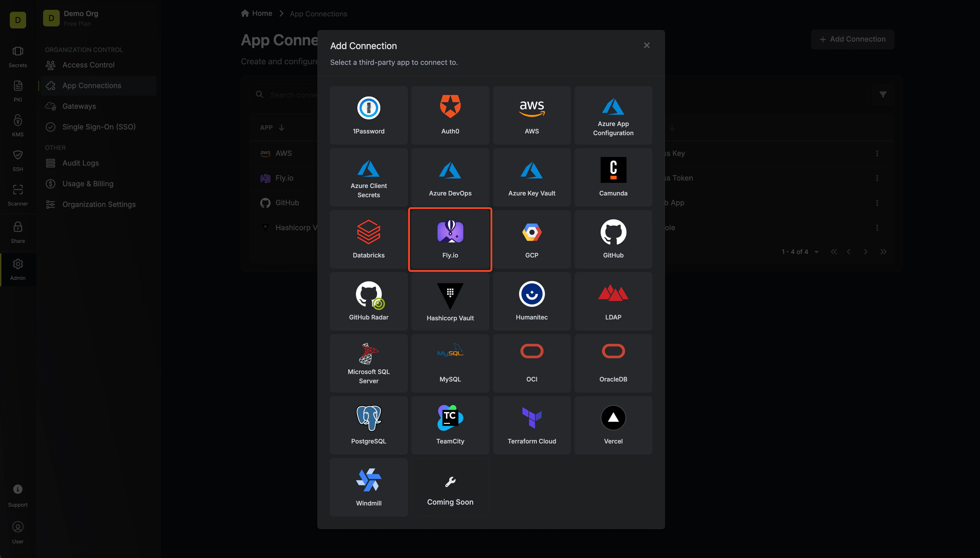Select Hashicorp Vault tile in dialog

click(450, 301)
